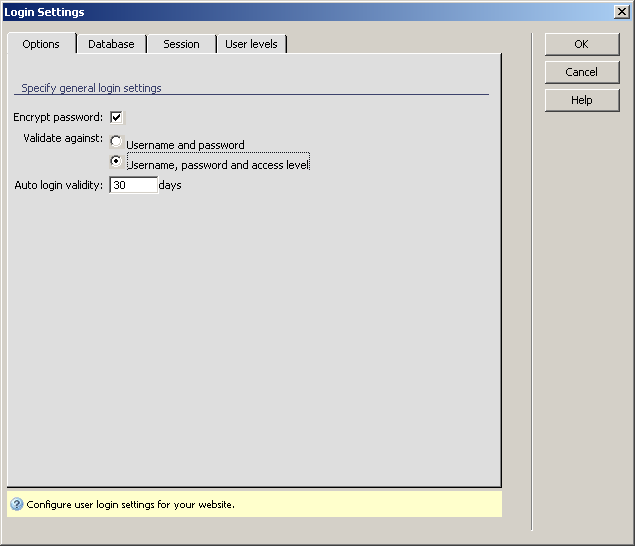Click the blue help icon in hint bar

(17, 504)
